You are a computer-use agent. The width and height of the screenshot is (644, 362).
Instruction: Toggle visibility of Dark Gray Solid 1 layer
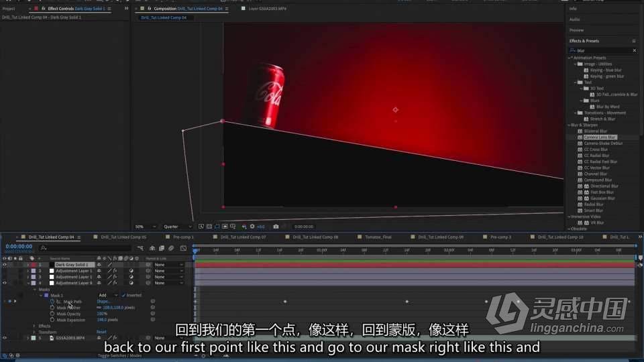click(x=5, y=265)
